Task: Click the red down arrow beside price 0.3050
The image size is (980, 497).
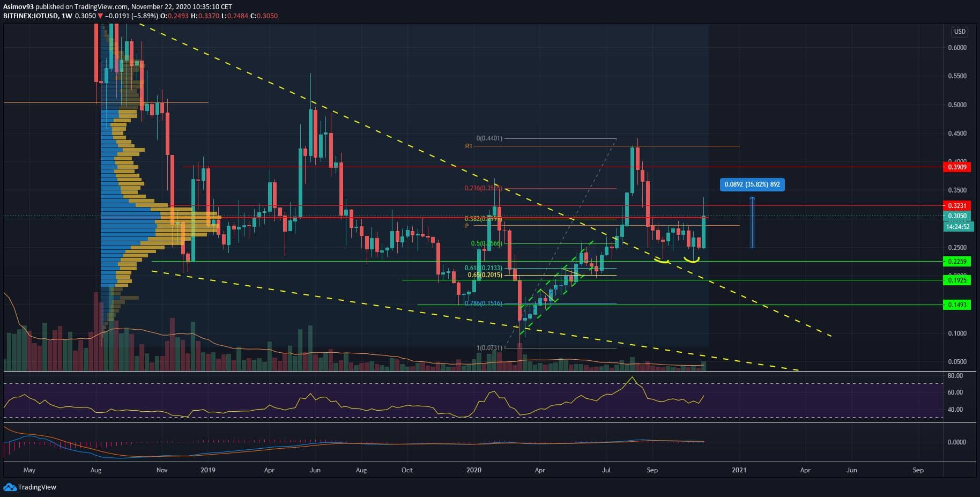Action: coord(100,16)
